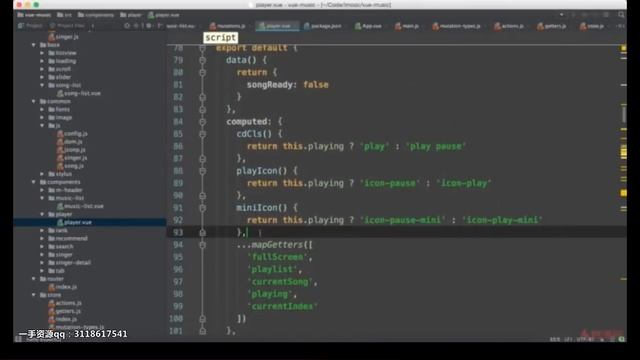Switch to the App.vue editor tab

point(368,26)
